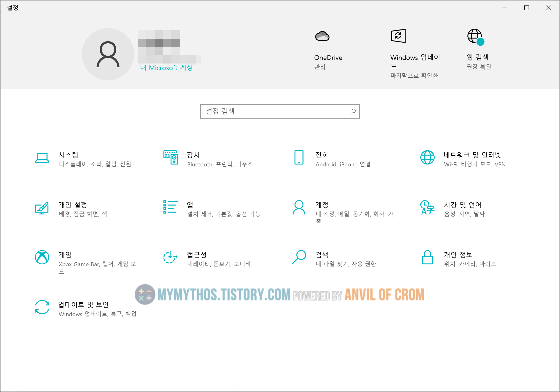Click the Time & Language (시간 및 언어) icon
The width and height of the screenshot is (560, 392).
pyautogui.click(x=427, y=207)
